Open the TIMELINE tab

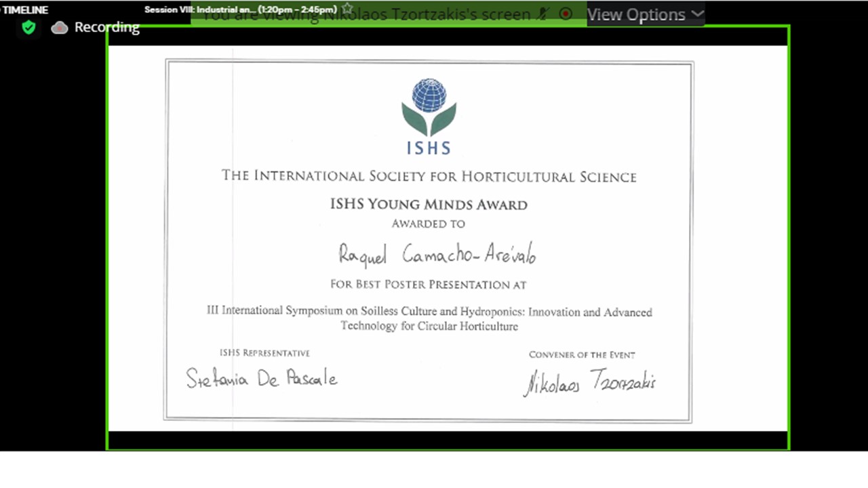(25, 9)
